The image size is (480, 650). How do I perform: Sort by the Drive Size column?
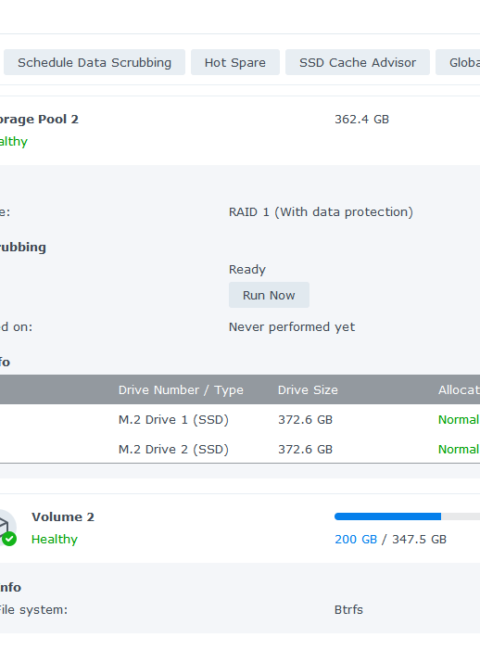[x=308, y=390]
